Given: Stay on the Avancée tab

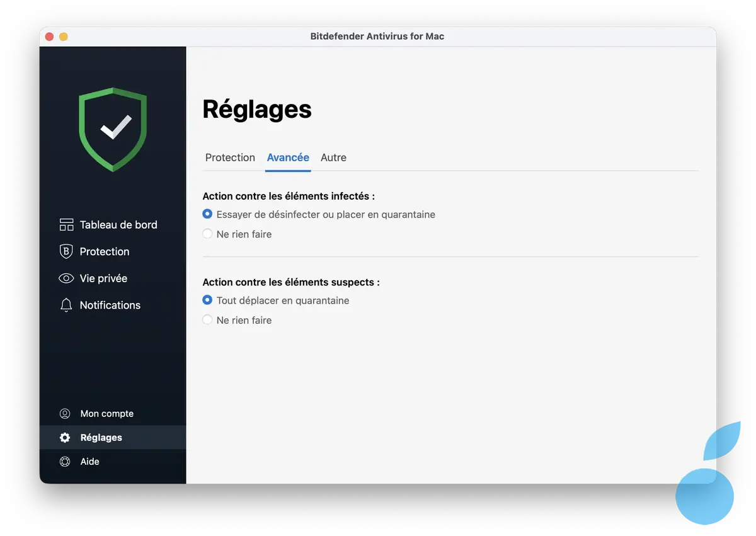Looking at the screenshot, I should point(288,157).
